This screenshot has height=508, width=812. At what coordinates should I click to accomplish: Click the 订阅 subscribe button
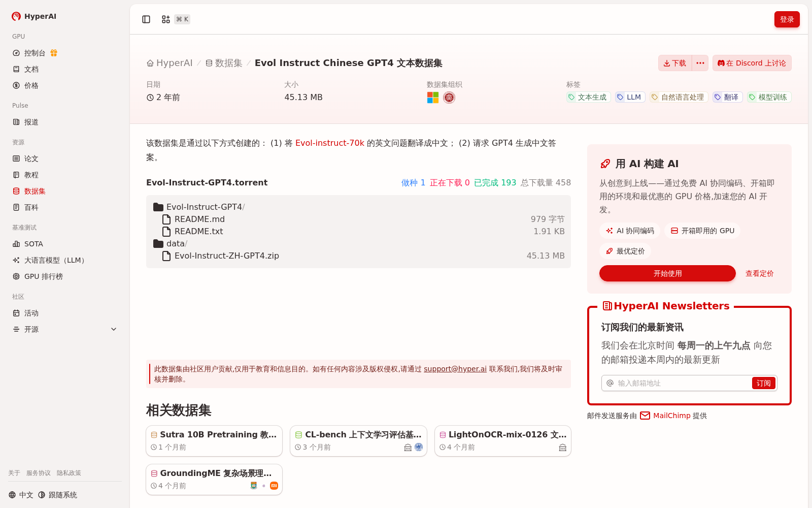click(764, 383)
